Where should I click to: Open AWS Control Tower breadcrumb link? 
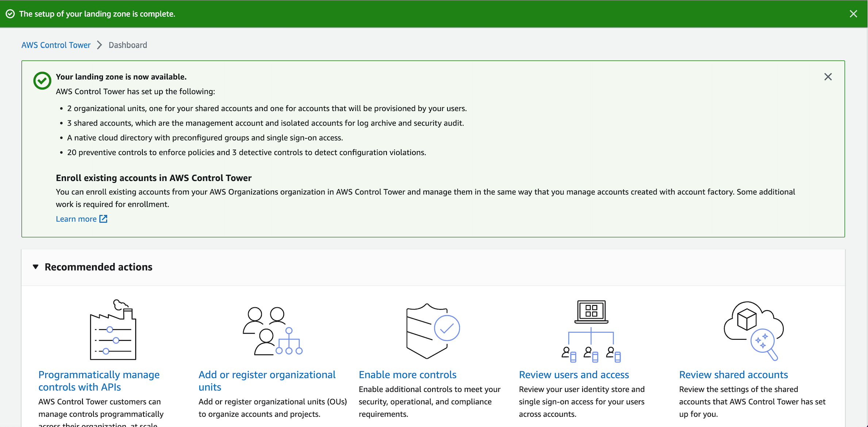click(x=56, y=45)
